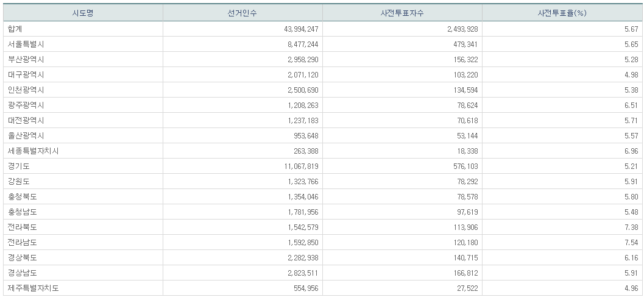Click the 선거인수 column header
The height and width of the screenshot is (297, 644).
pyautogui.click(x=242, y=13)
